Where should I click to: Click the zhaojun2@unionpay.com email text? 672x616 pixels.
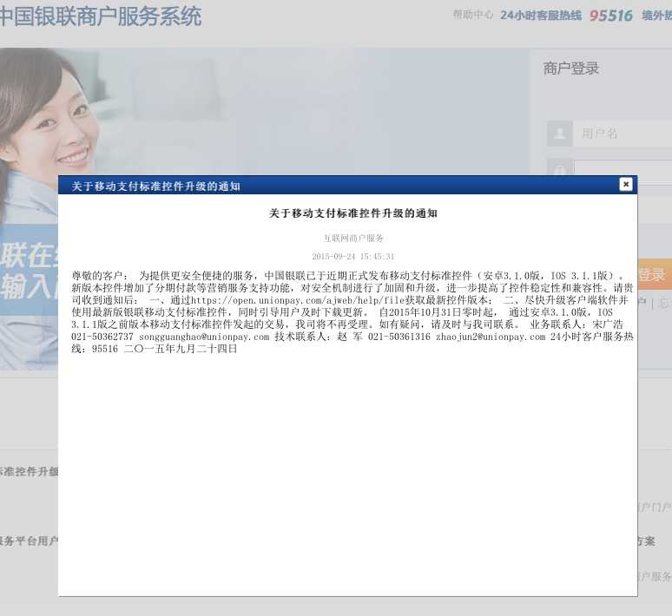[x=491, y=337]
